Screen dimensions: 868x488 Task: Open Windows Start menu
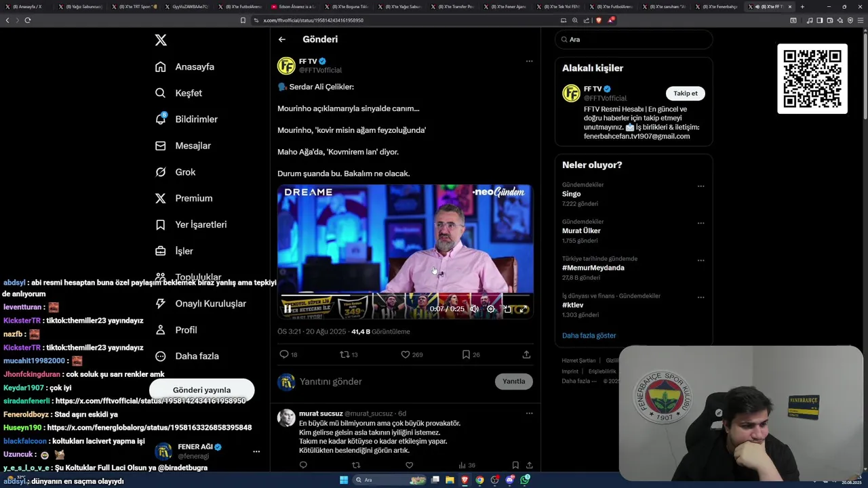344,480
